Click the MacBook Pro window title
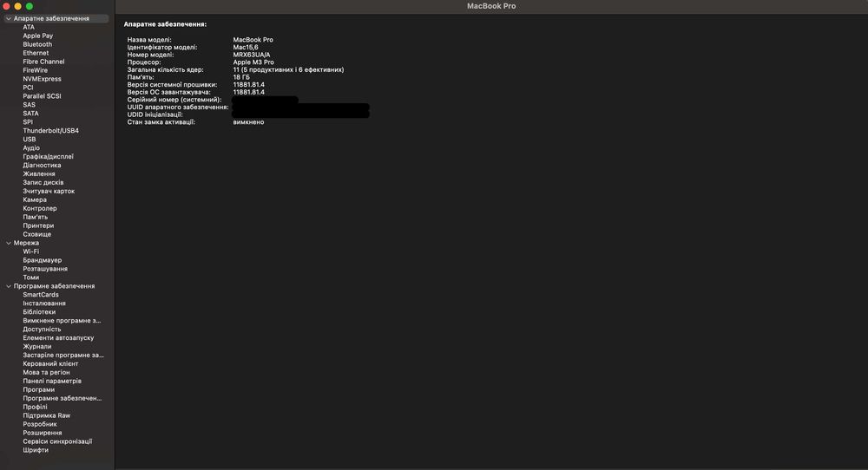 (491, 6)
